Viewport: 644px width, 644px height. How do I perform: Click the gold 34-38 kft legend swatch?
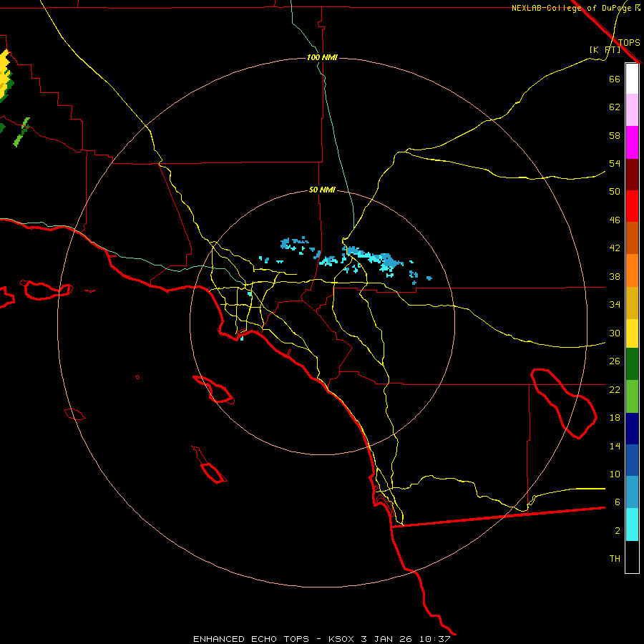pyautogui.click(x=632, y=303)
